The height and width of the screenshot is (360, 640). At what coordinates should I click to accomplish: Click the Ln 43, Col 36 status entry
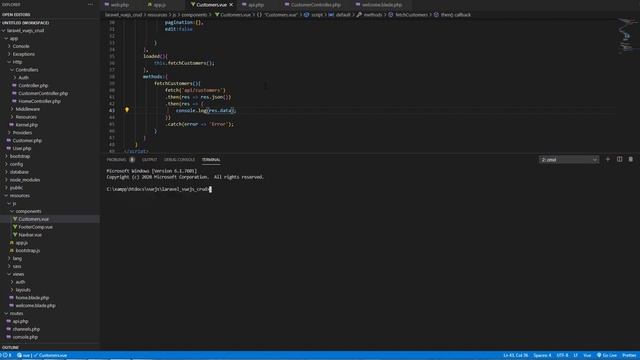515,355
